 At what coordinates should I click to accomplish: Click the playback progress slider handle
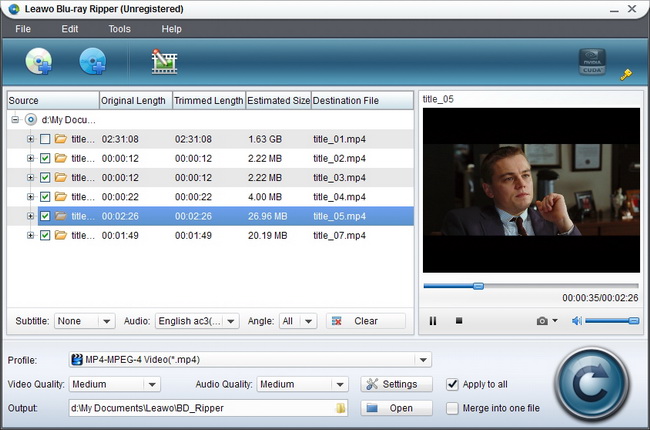pyautogui.click(x=478, y=286)
